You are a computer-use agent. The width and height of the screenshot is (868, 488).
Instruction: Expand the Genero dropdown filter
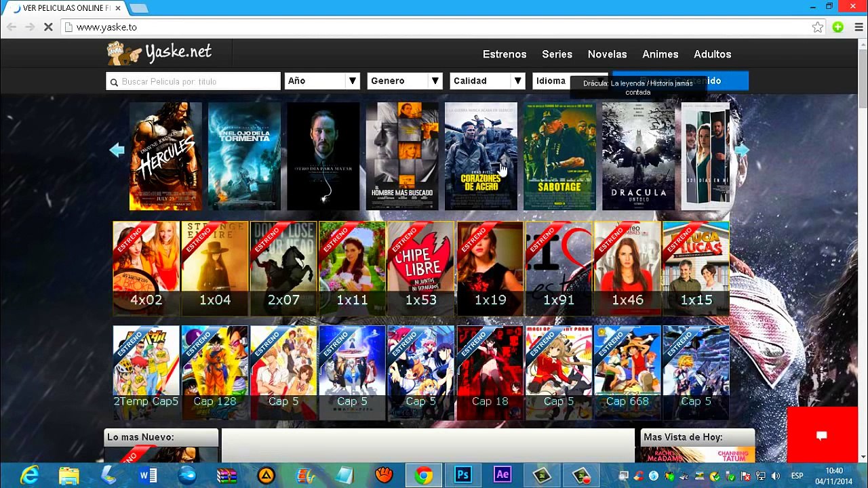pos(405,81)
